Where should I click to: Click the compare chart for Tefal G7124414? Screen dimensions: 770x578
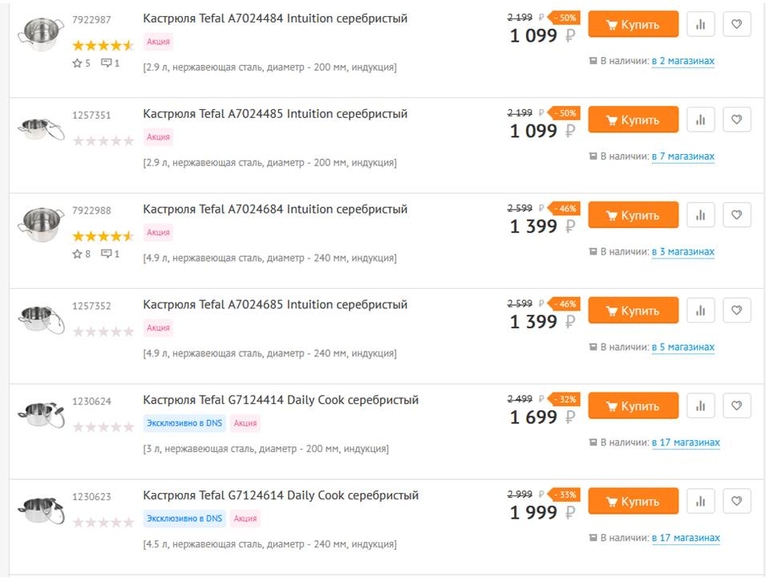pyautogui.click(x=700, y=406)
